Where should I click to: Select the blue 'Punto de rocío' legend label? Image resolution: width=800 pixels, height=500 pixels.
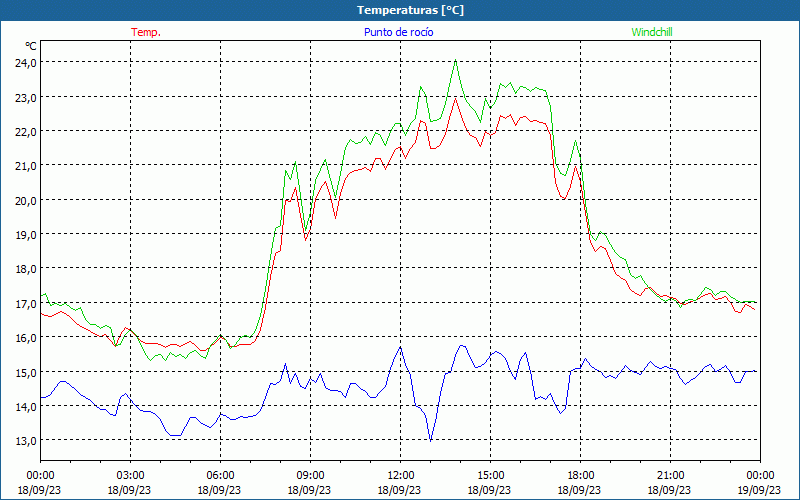coord(398,32)
